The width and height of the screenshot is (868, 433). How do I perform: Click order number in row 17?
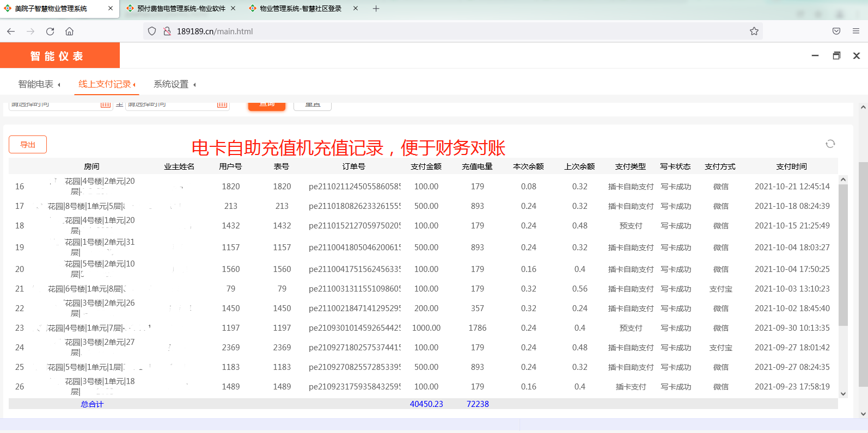[354, 206]
